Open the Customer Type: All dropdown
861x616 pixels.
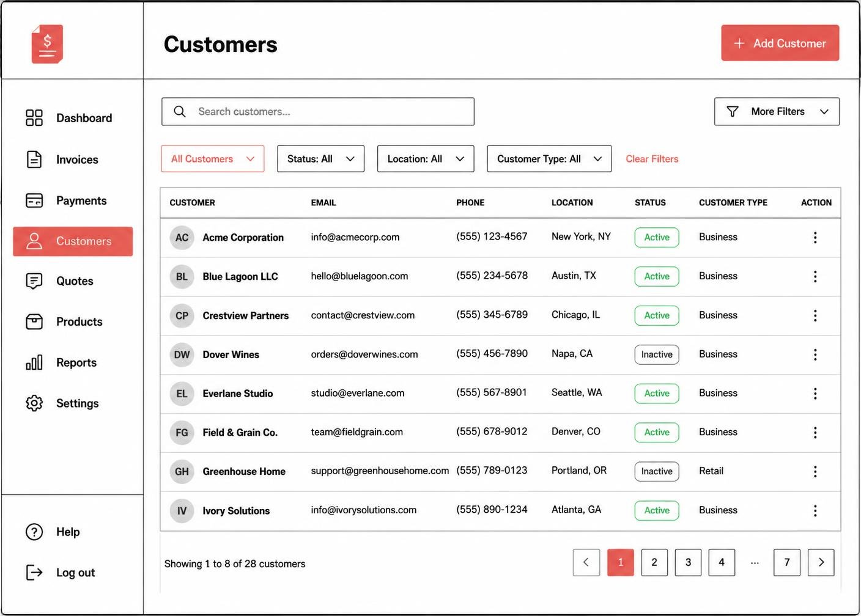tap(549, 159)
